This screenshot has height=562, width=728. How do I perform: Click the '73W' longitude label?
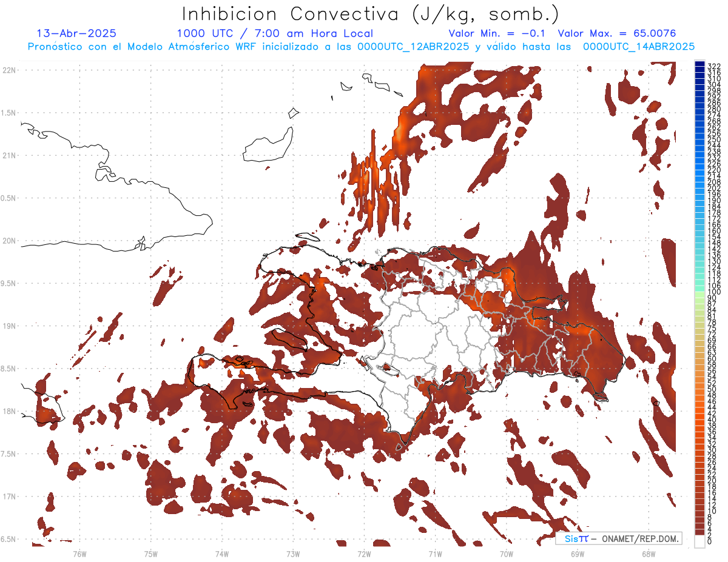point(293,554)
